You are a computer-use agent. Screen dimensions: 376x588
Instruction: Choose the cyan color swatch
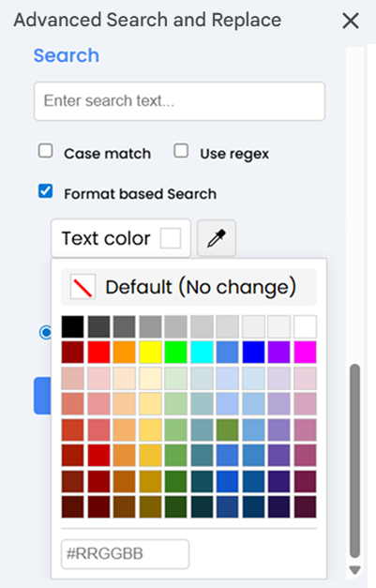pos(202,352)
